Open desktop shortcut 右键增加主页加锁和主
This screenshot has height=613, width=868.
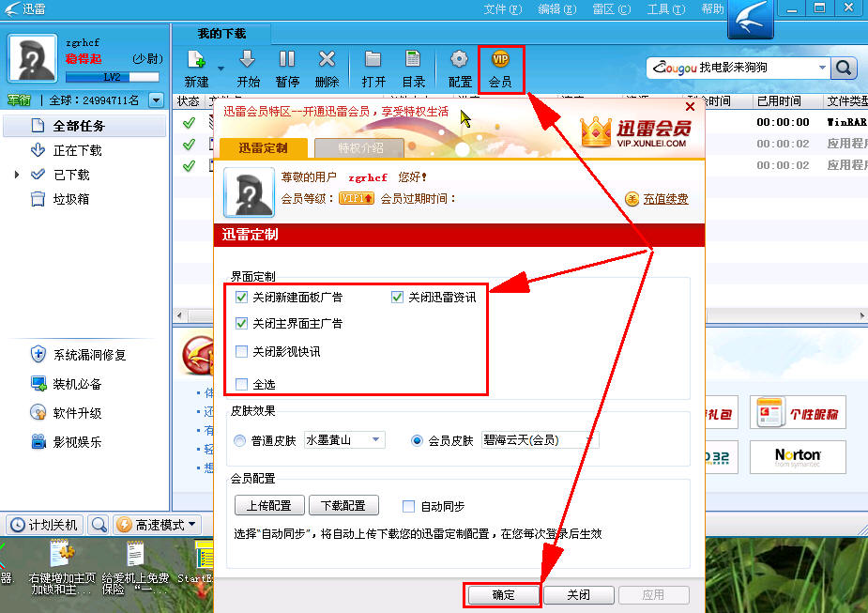click(x=62, y=567)
